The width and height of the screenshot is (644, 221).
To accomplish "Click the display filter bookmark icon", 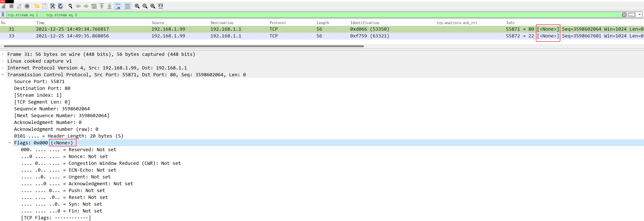I will [3, 15].
